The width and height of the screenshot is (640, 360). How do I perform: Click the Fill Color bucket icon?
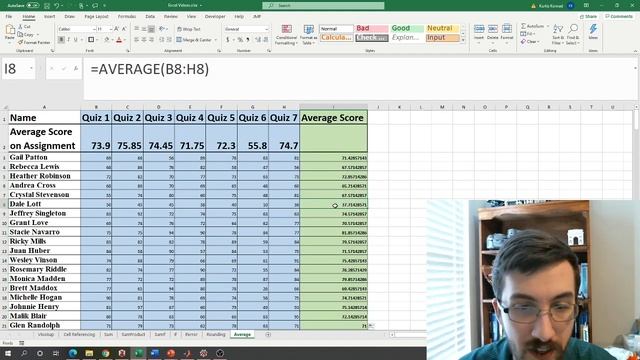click(x=107, y=40)
